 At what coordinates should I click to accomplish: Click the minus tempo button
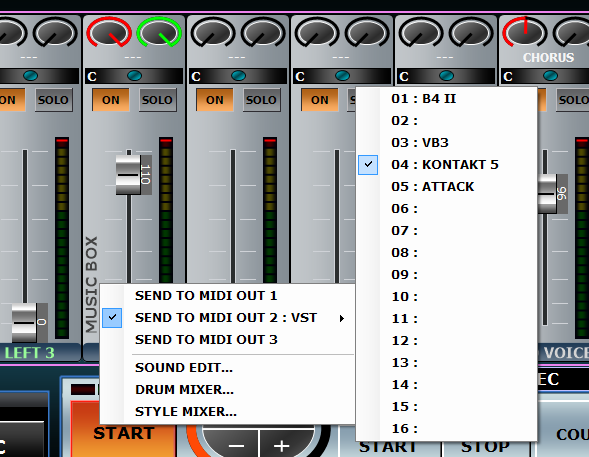click(x=236, y=445)
